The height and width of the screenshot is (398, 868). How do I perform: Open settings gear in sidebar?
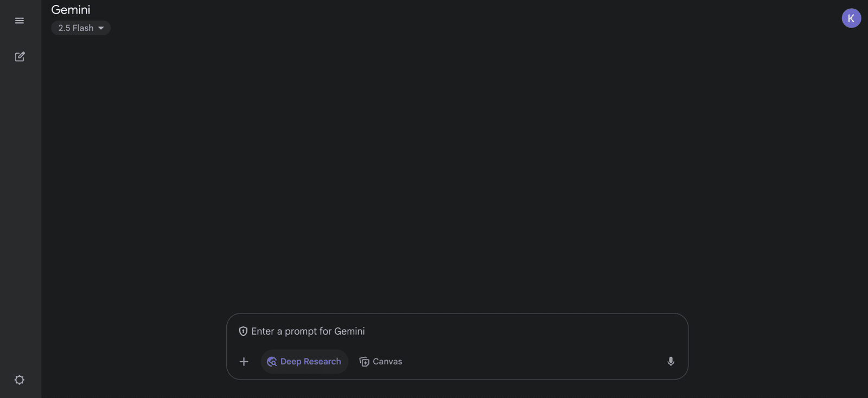coord(20,380)
